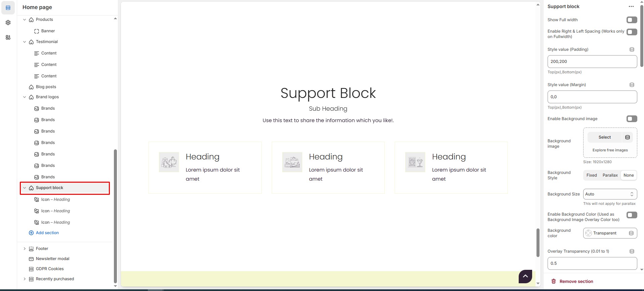Collapse the Testimonial section

(x=25, y=42)
